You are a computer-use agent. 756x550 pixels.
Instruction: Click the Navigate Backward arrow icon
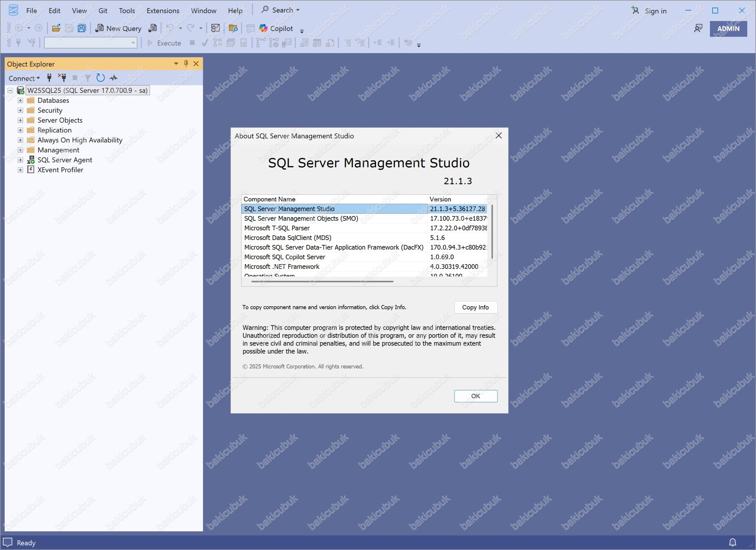coord(19,28)
